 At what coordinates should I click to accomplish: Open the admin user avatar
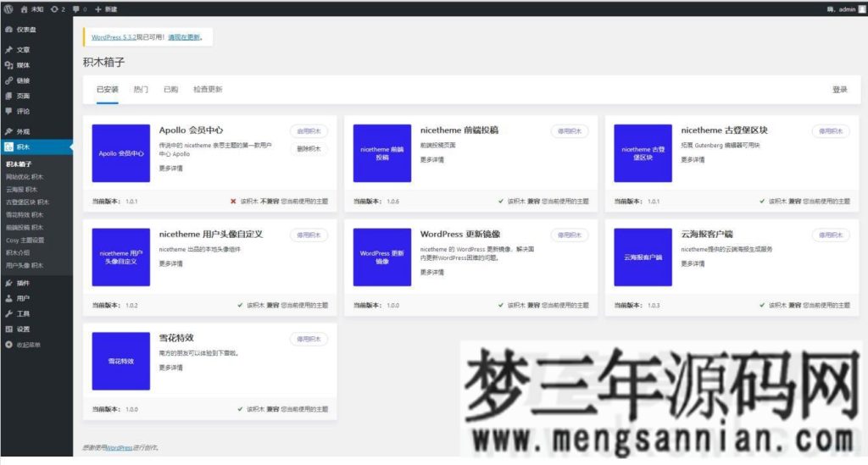coord(862,8)
